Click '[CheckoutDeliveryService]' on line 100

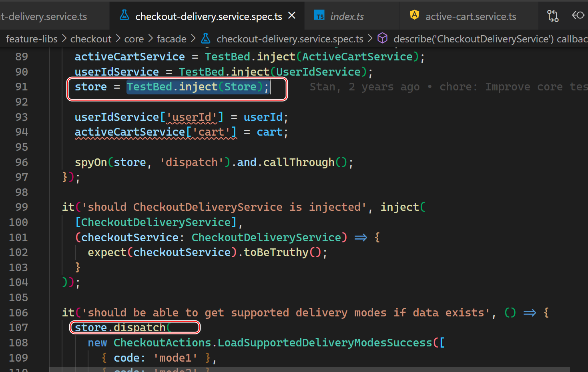[x=156, y=222]
